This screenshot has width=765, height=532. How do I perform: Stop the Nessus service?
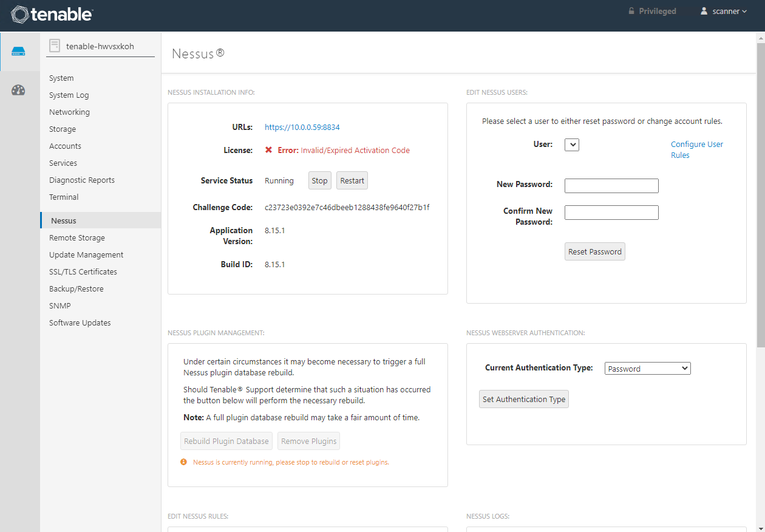click(x=319, y=180)
